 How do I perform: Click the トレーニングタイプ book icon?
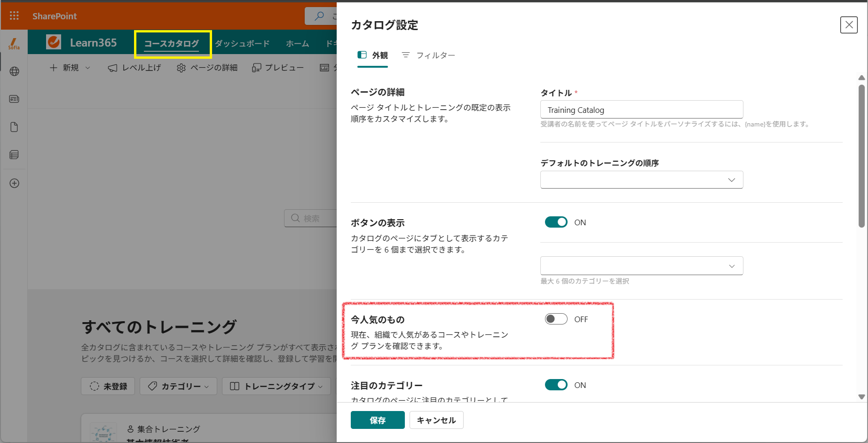tap(235, 386)
